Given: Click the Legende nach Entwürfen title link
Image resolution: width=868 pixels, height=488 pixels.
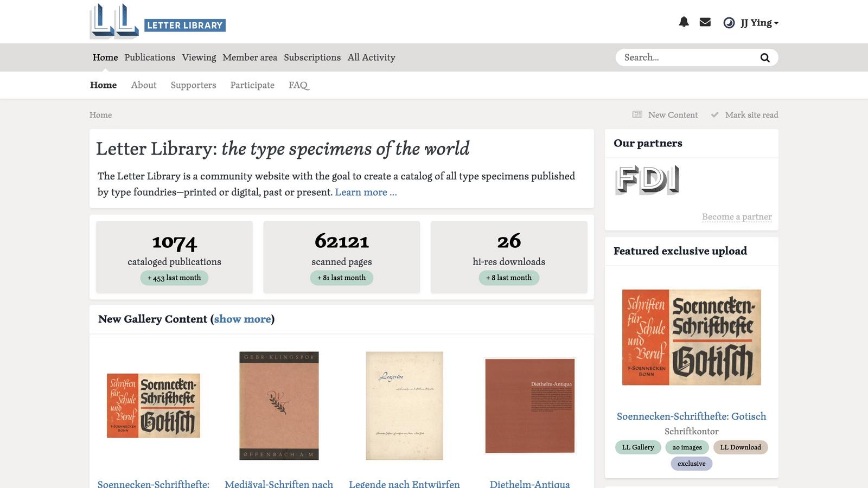Looking at the screenshot, I should click(x=404, y=484).
